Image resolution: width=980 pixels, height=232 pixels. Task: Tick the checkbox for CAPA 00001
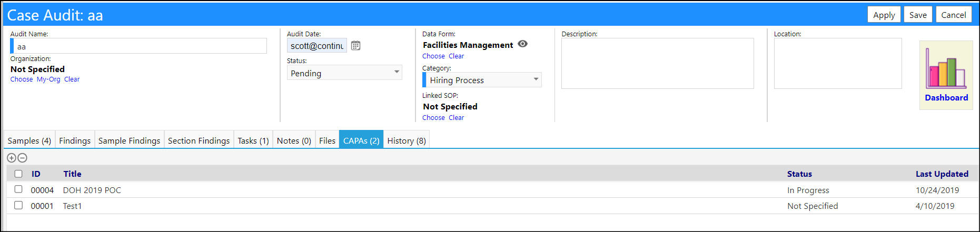(x=18, y=205)
